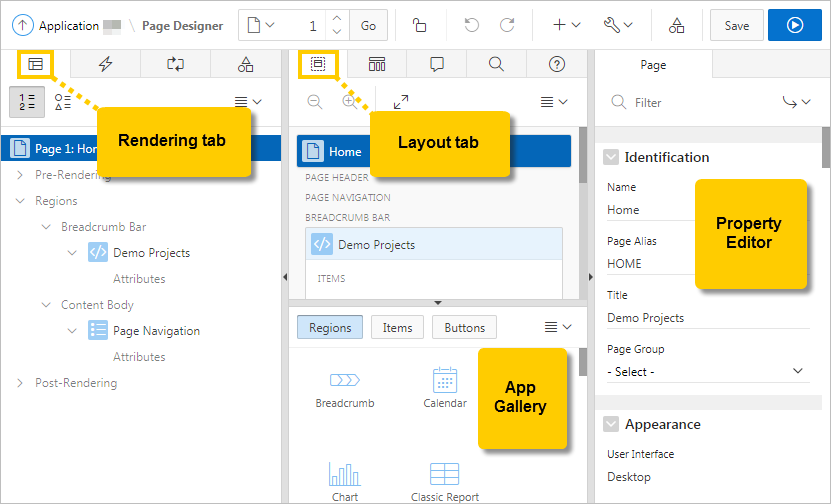
Task: Show Regions in the gallery
Action: click(330, 328)
